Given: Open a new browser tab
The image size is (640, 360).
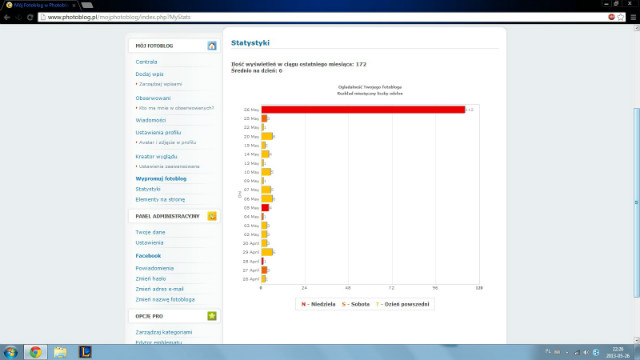Looking at the screenshot, I should coord(87,5).
